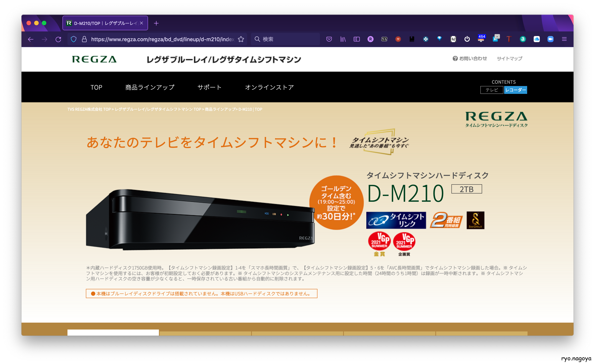Click the お問い合わせ link
Viewport: 595px width, 364px height.
pos(470,58)
